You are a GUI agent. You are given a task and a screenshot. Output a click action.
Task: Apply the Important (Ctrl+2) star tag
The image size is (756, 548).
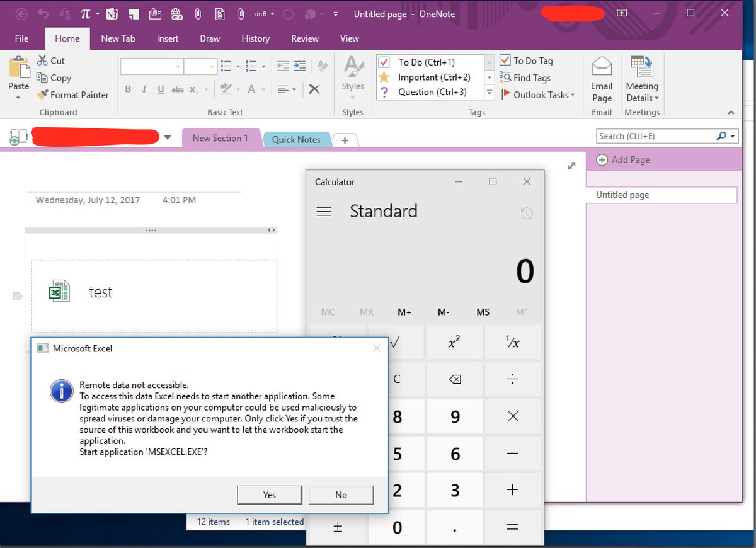pos(430,77)
